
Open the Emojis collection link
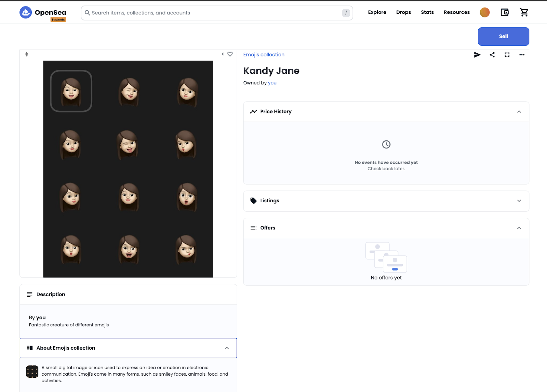[264, 55]
